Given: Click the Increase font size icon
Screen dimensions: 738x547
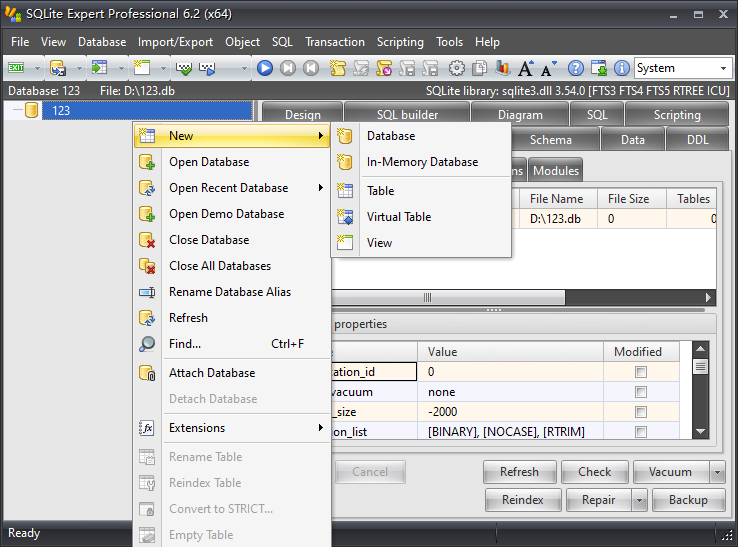Looking at the screenshot, I should point(525,68).
